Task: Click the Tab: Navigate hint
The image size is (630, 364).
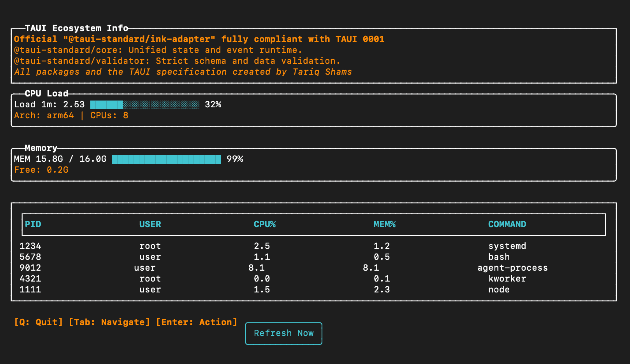Action: tap(109, 322)
